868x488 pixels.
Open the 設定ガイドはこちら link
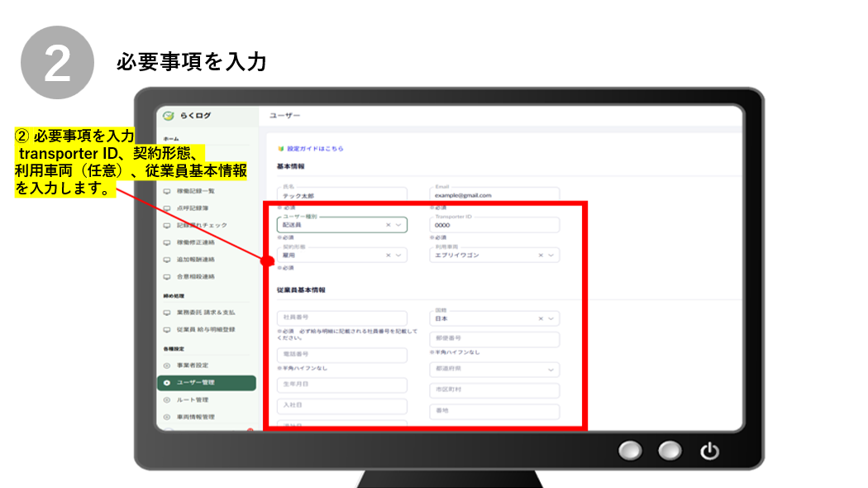314,149
